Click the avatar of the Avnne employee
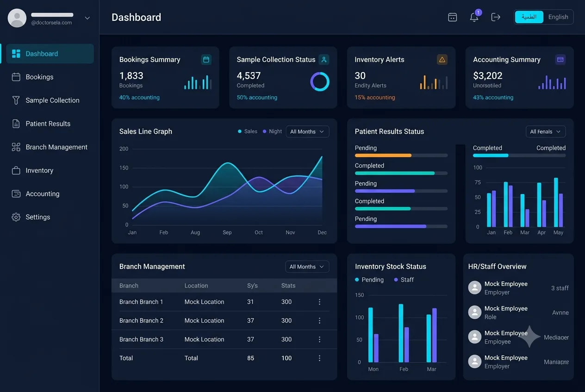The width and height of the screenshot is (585, 392). coord(475,312)
